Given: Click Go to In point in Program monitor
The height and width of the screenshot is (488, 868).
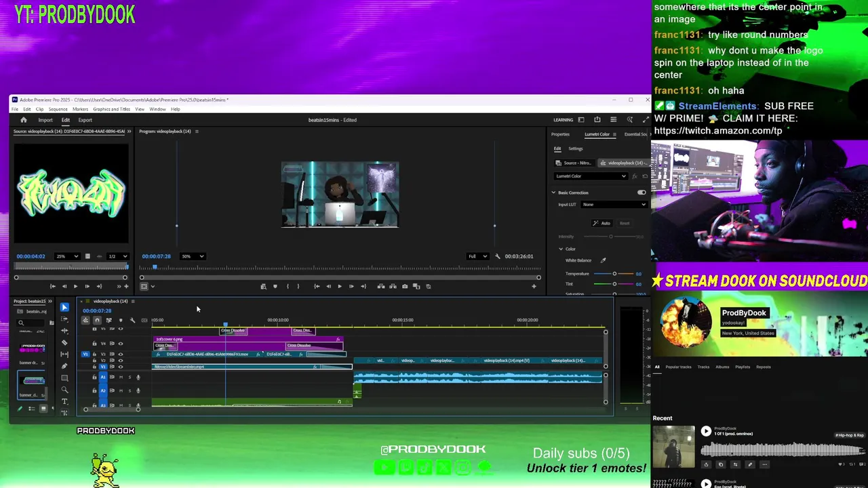Looking at the screenshot, I should [x=317, y=286].
